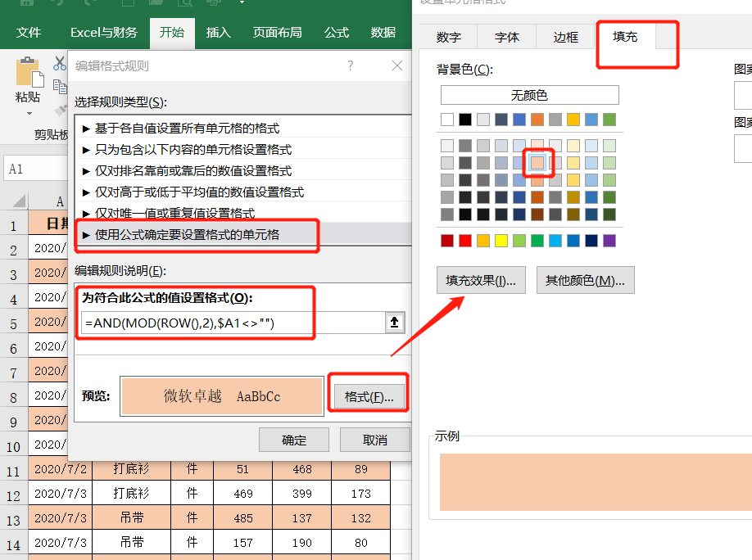
Task: Select rule type 使用公式确定要设置格式的单元格
Action: pos(243,234)
